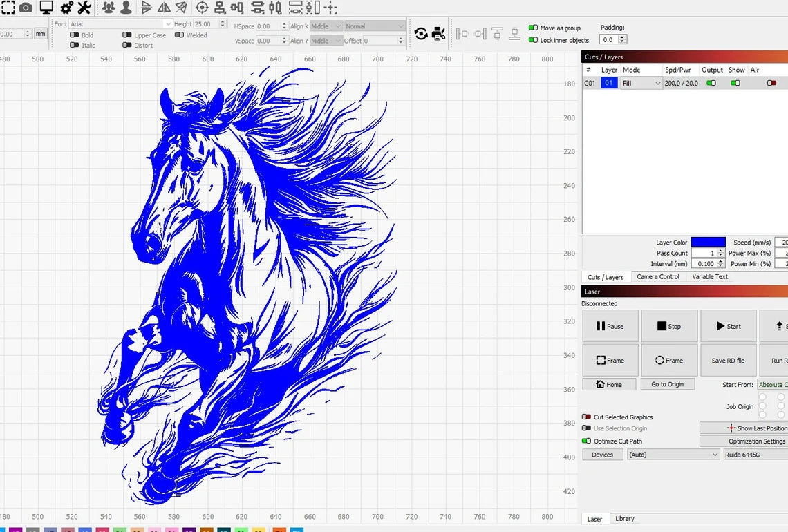Open device settings wrench-screwdriver icon

[x=84, y=8]
